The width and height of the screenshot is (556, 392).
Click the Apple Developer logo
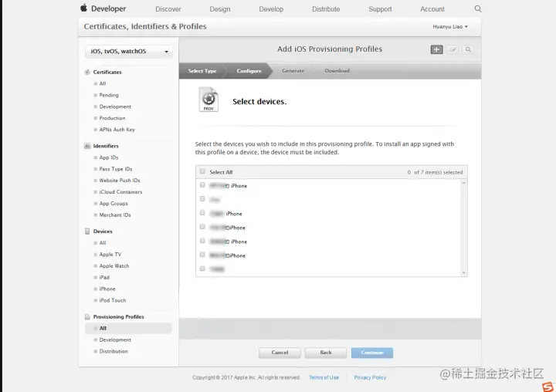click(103, 8)
